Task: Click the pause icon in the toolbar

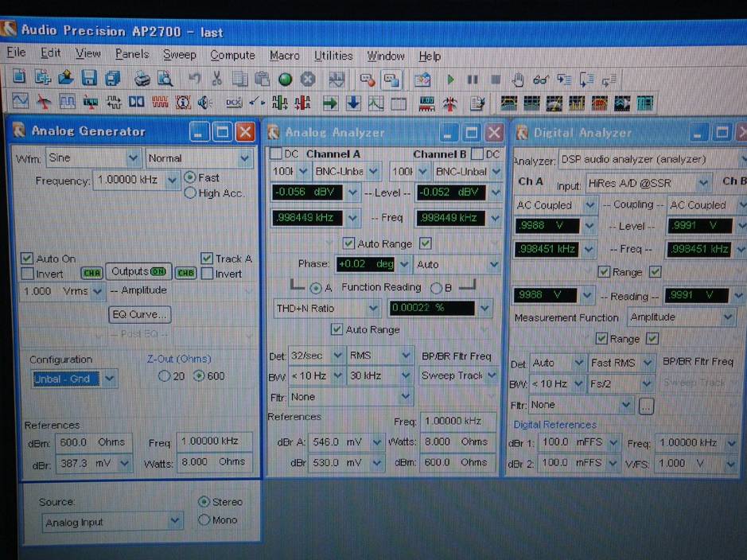Action: [x=473, y=80]
